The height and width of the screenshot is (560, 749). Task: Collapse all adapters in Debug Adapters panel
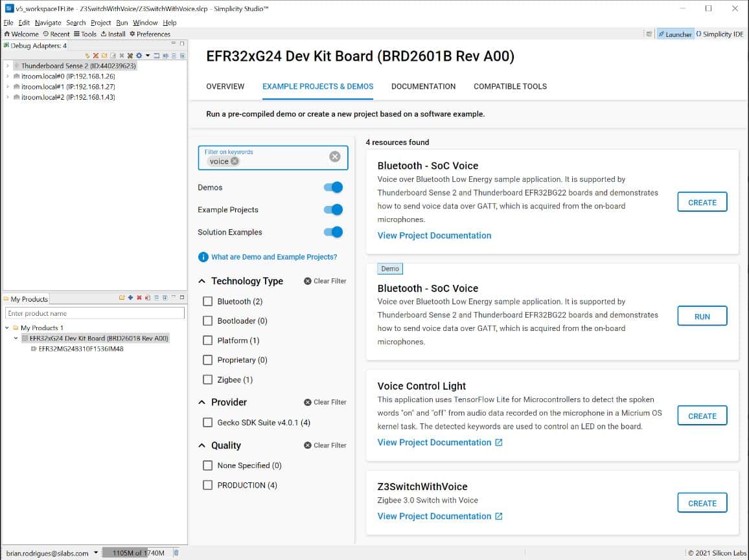pyautogui.click(x=174, y=56)
